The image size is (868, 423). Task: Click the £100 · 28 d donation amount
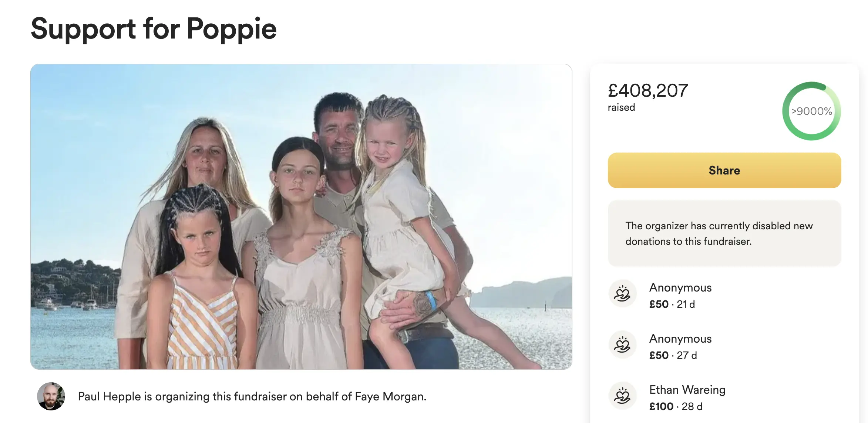coord(676,406)
